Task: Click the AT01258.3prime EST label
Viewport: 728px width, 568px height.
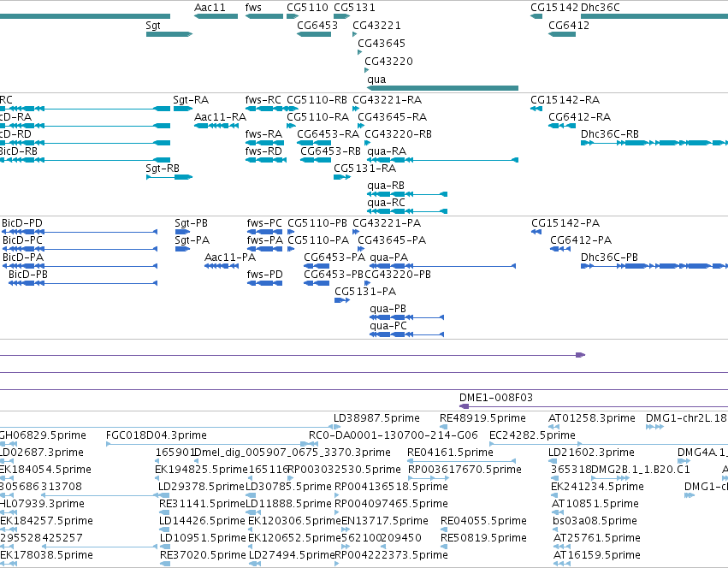Action: [591, 418]
